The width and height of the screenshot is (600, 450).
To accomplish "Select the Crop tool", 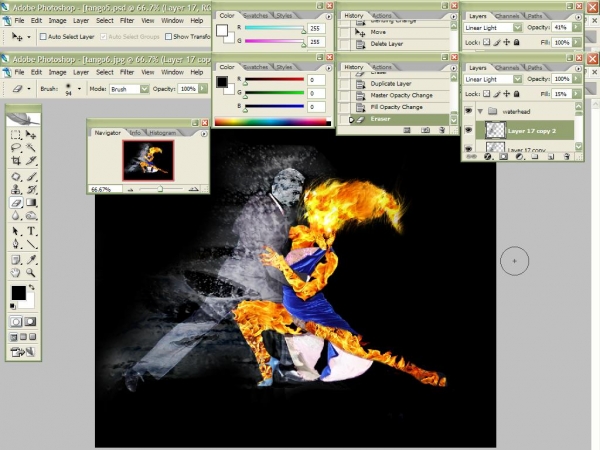I will pyautogui.click(x=16, y=160).
